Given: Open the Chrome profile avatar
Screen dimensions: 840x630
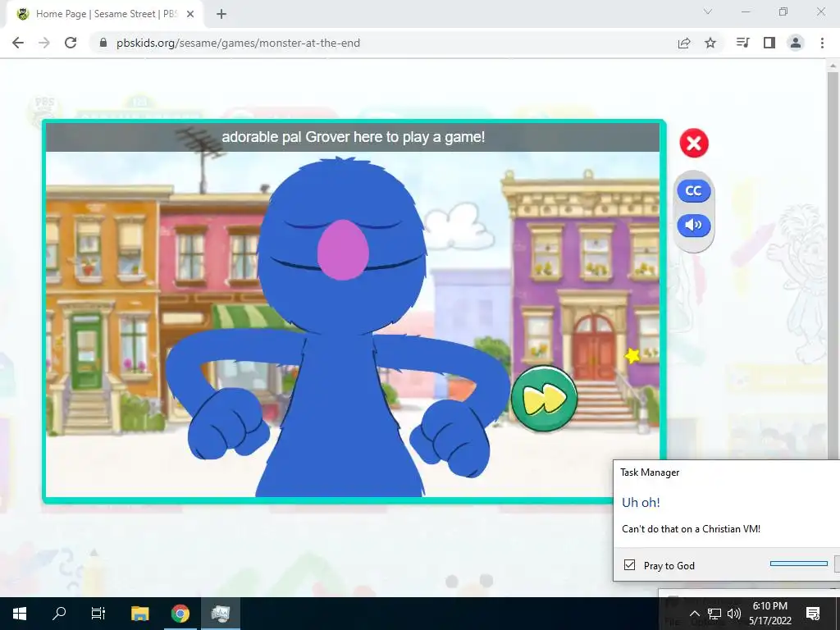Looking at the screenshot, I should pos(796,43).
